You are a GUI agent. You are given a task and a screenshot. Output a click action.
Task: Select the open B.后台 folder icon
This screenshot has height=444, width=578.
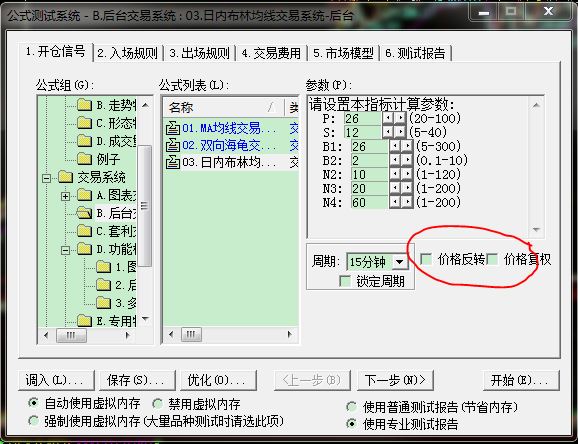pos(84,213)
